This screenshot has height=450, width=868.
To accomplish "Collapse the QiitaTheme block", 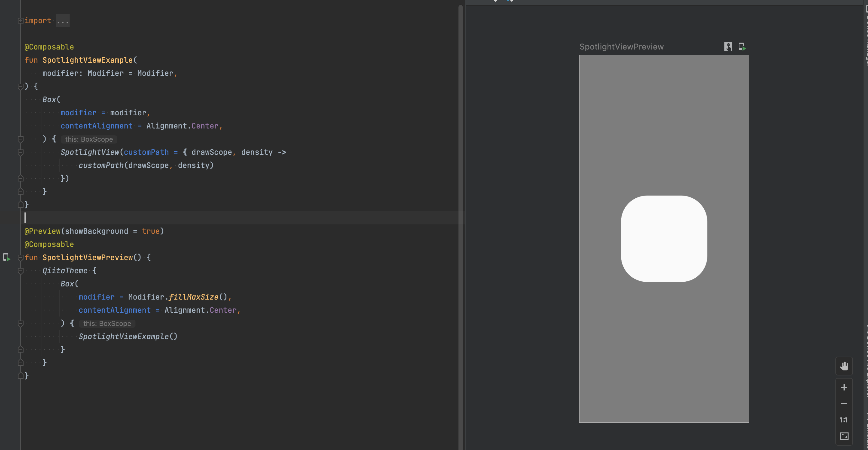I will 21,271.
